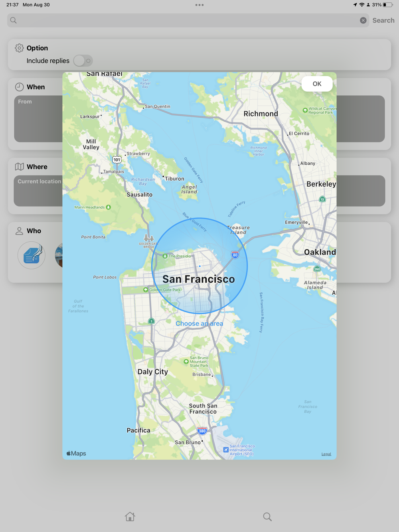Tap the San Bruno label
The height and width of the screenshot is (532, 399).
tap(188, 442)
